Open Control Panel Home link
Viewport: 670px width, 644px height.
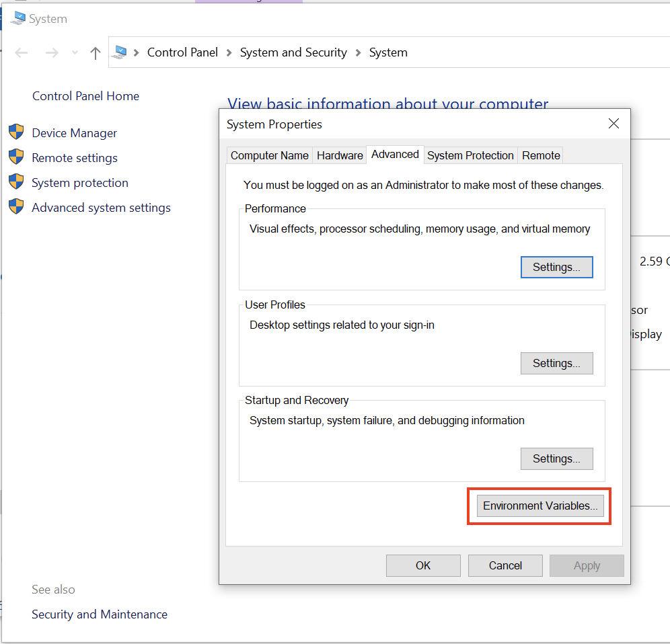(86, 96)
